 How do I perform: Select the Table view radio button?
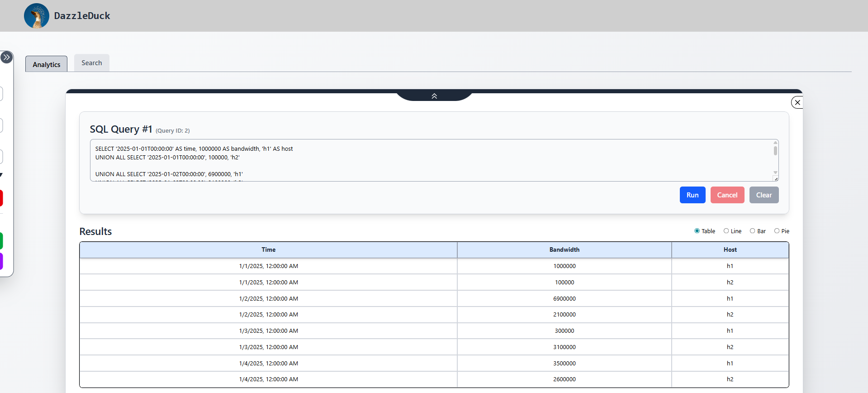tap(697, 231)
